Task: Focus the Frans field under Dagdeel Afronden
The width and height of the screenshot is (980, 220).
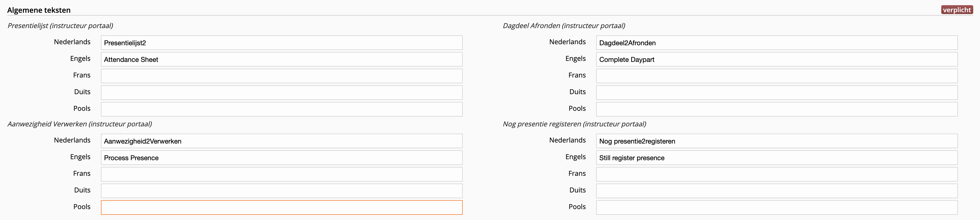Action: (777, 76)
